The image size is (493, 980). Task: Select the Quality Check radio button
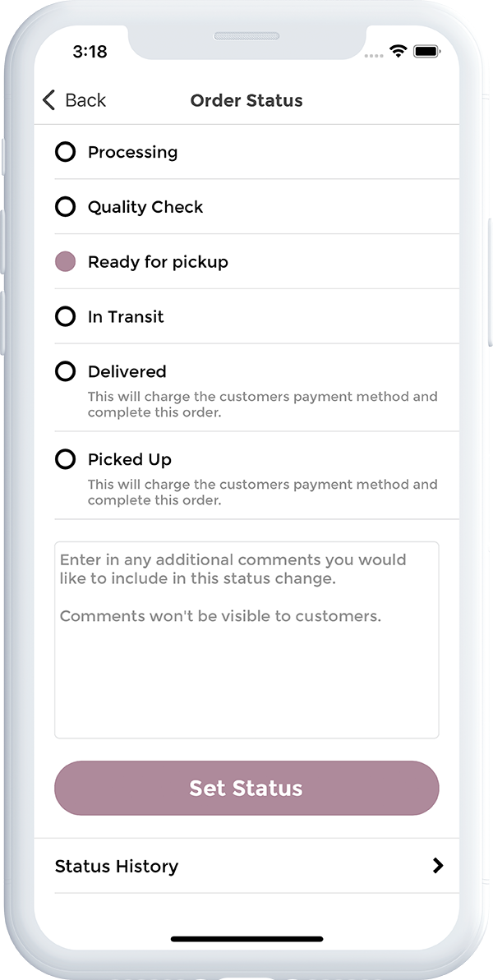pos(65,207)
